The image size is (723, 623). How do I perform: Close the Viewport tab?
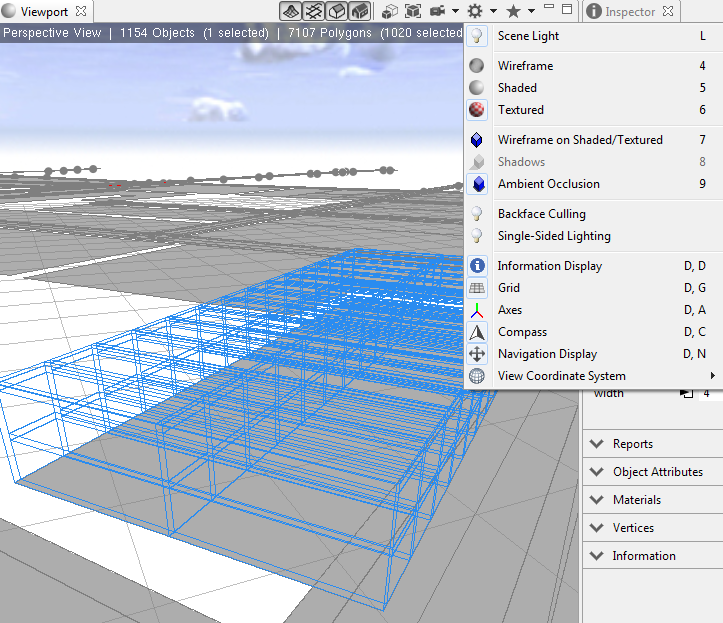[81, 11]
